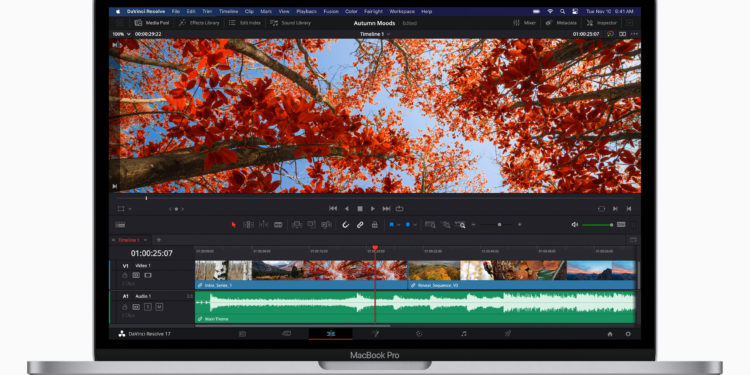Toggle Position Lock padlock in toolbar

coord(375,224)
